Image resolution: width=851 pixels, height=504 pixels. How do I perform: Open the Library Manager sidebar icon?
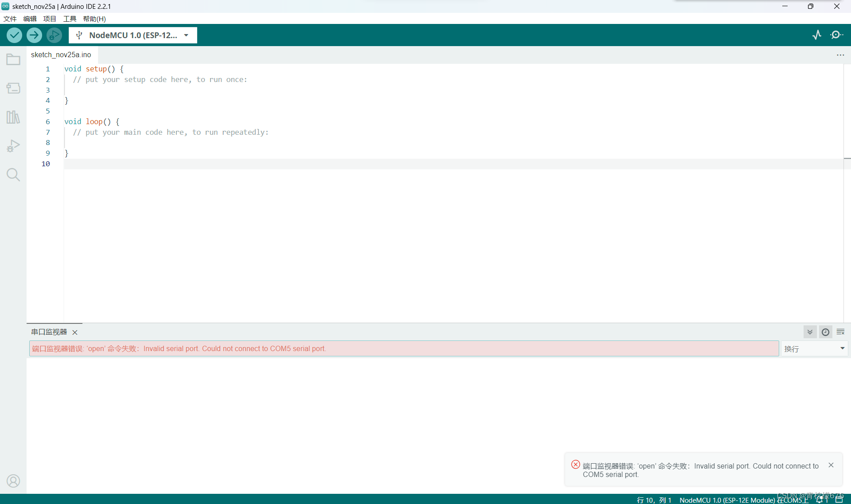[x=13, y=117]
